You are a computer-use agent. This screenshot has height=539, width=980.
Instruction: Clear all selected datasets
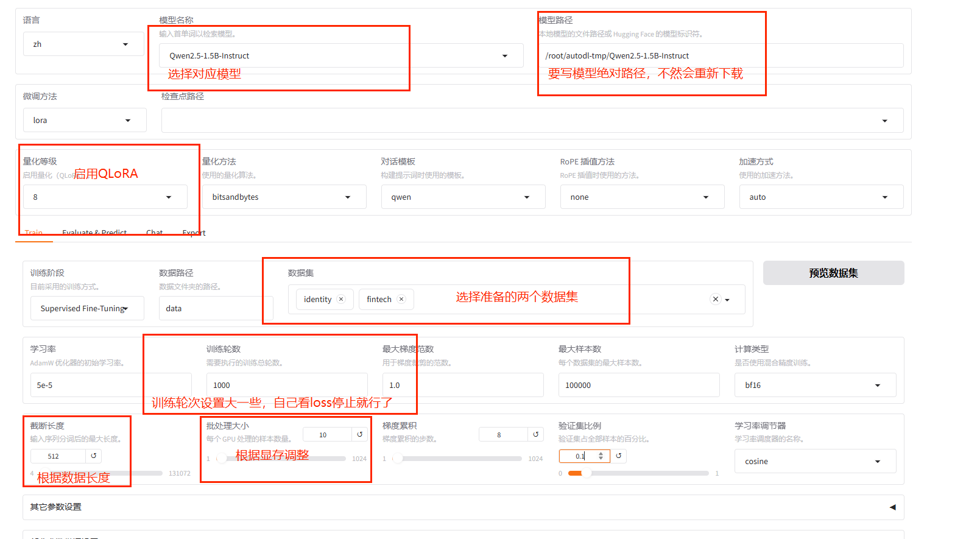point(716,299)
